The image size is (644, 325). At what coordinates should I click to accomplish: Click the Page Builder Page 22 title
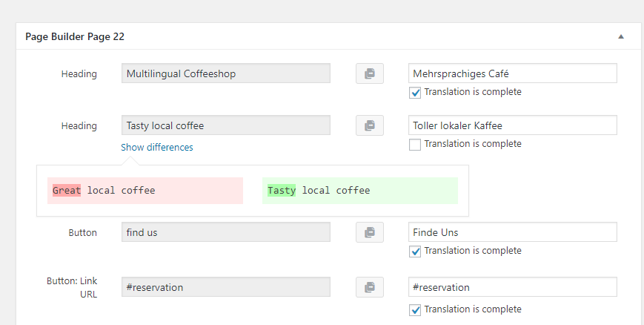point(75,36)
